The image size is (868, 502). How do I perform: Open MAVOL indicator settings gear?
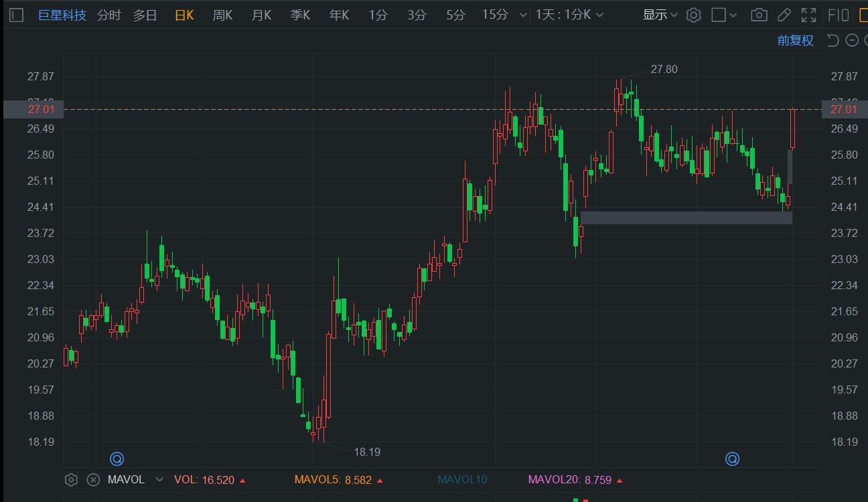coord(71,480)
